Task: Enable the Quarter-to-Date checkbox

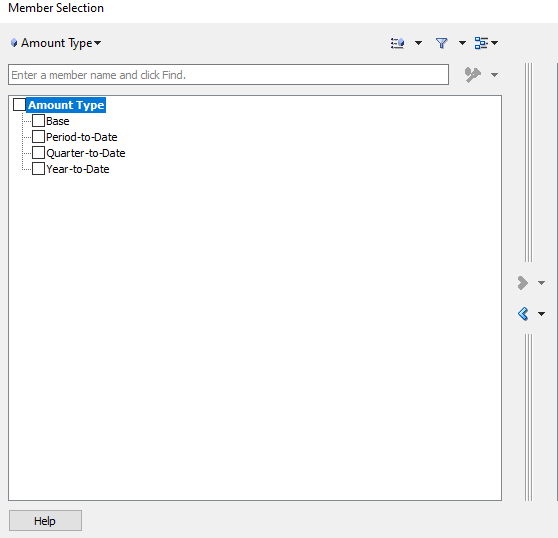Action: pos(38,153)
